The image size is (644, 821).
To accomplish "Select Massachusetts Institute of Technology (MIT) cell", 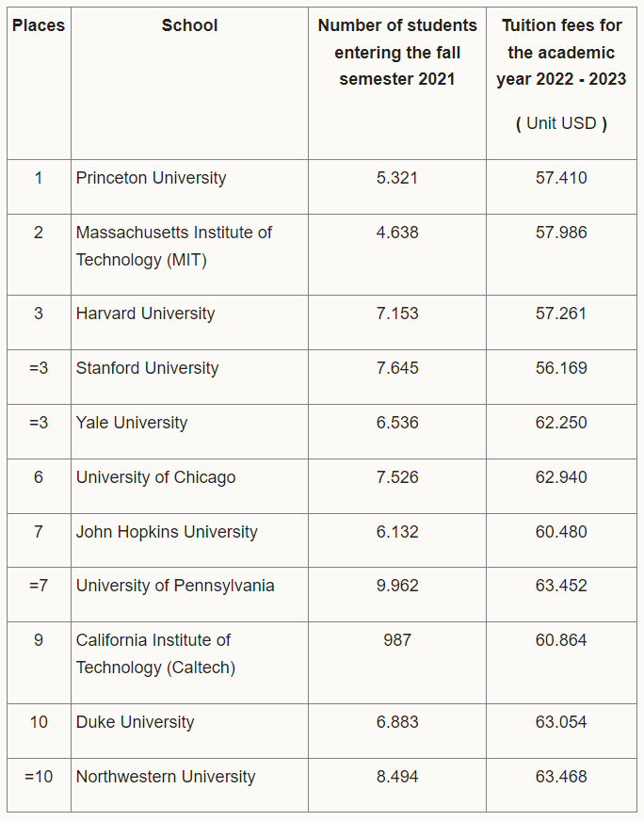I will [x=189, y=254].
